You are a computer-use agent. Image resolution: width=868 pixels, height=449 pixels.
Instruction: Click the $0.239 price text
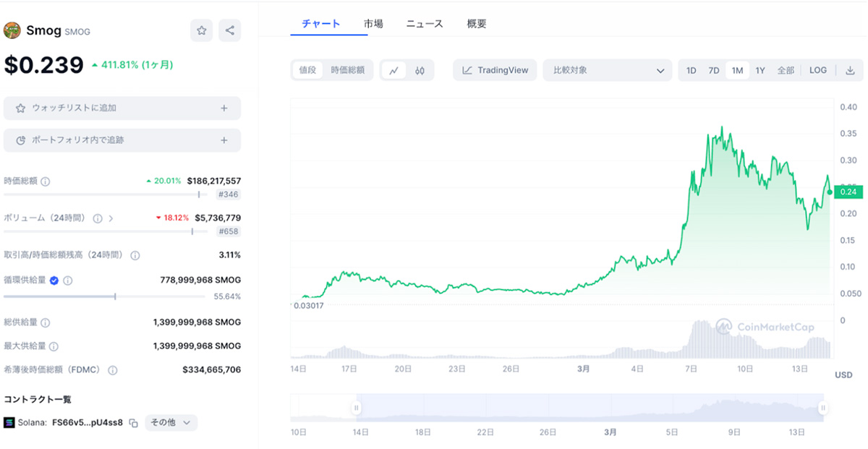click(x=44, y=65)
